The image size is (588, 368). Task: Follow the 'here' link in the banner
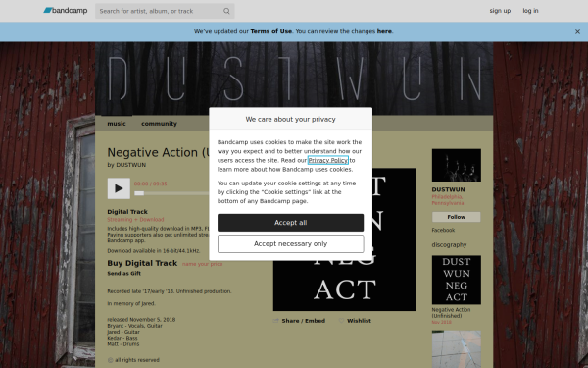click(x=384, y=31)
